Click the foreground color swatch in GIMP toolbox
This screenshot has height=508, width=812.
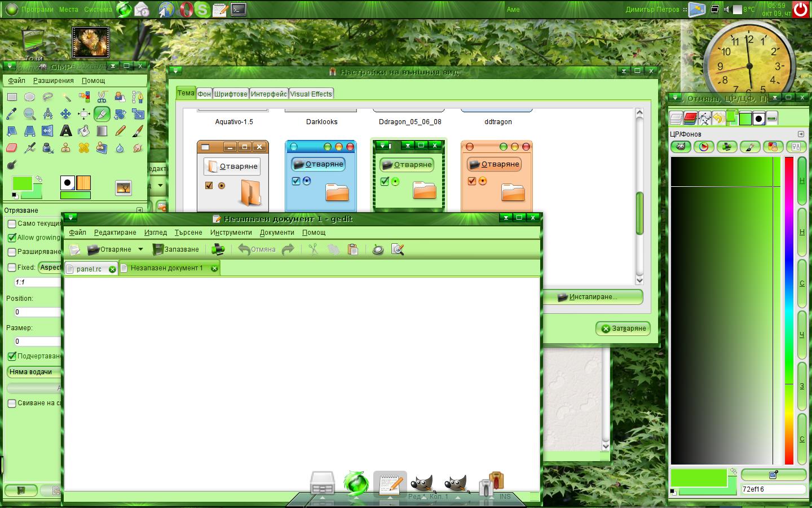(x=22, y=183)
